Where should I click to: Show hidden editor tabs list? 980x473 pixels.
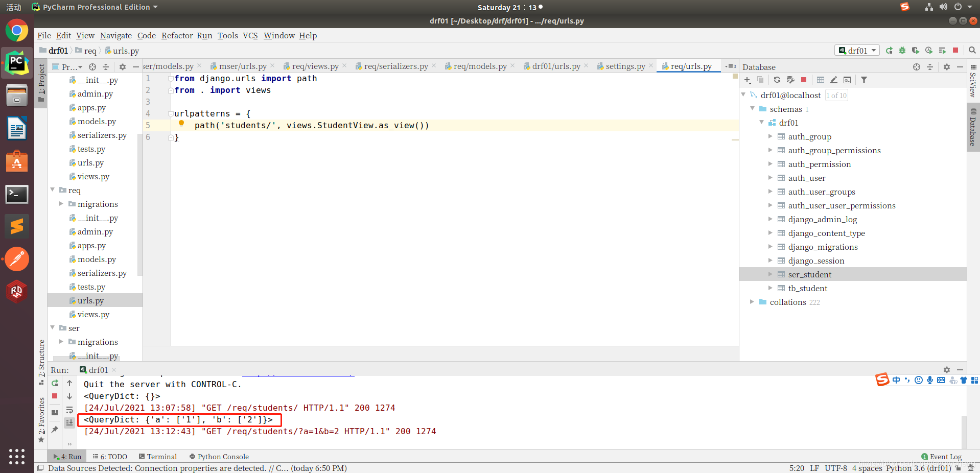coord(731,66)
